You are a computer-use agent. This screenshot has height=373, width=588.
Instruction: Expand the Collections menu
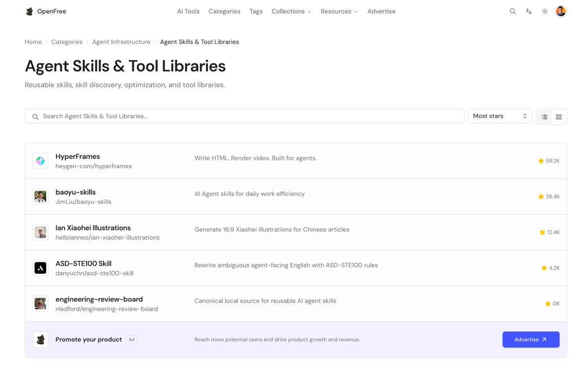click(x=291, y=11)
